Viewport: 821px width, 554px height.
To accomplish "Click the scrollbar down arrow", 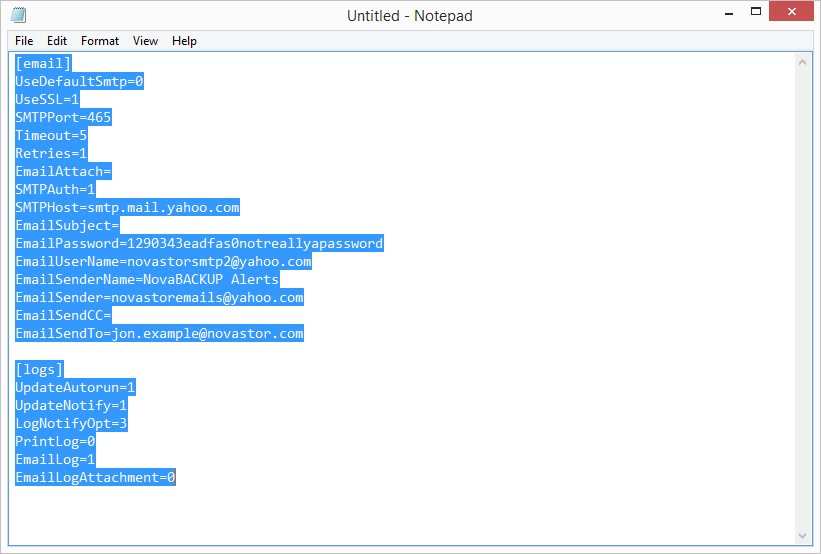I will [802, 536].
